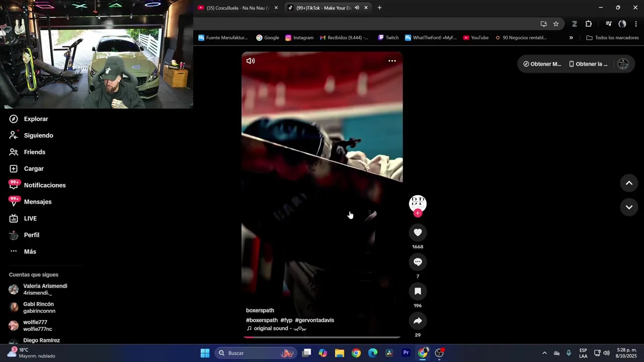The height and width of the screenshot is (362, 644).
Task: Like the boxerspath video
Action: pos(418,232)
